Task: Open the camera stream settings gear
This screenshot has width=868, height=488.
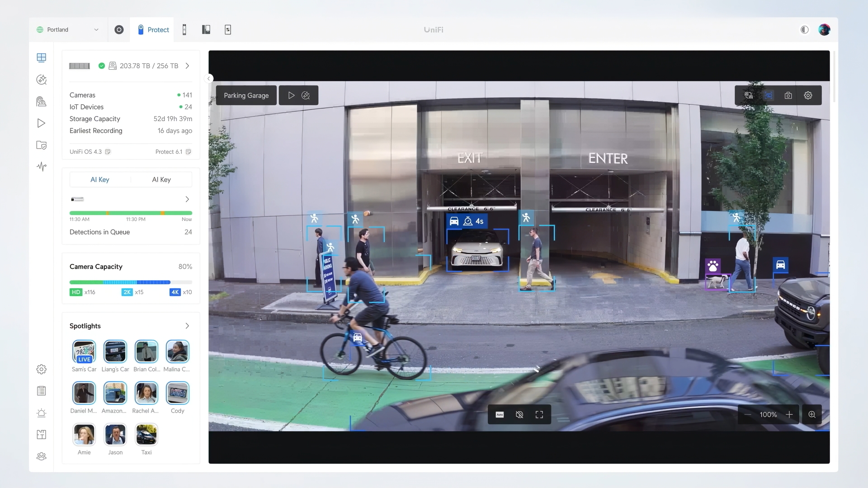Action: (x=808, y=95)
